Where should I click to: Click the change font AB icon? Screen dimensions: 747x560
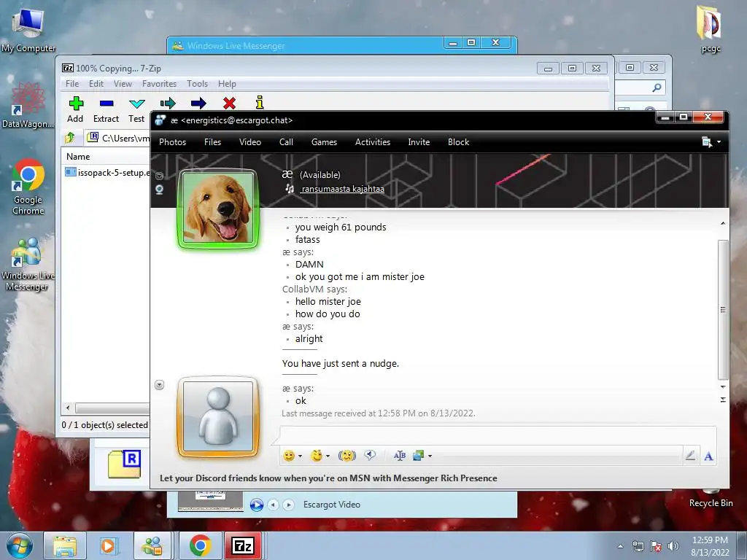pos(399,456)
